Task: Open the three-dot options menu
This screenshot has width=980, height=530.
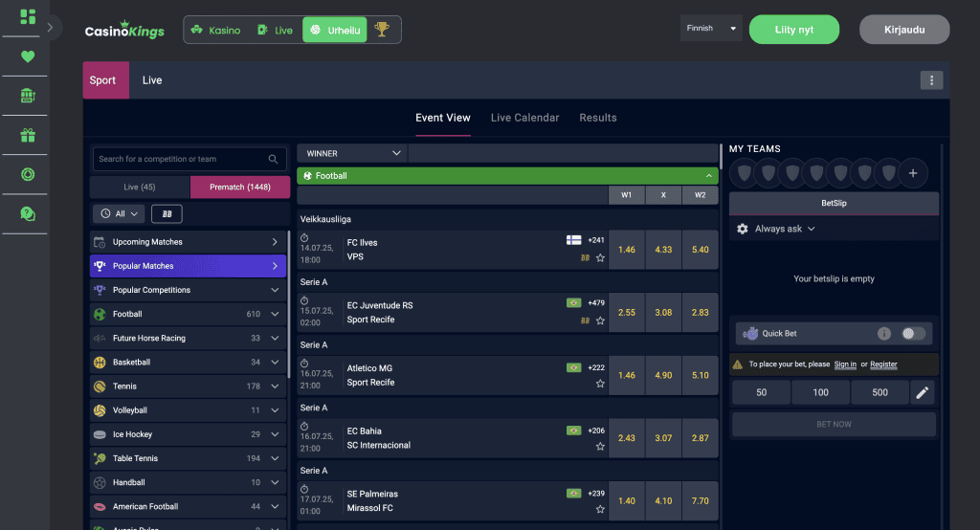Action: click(931, 80)
